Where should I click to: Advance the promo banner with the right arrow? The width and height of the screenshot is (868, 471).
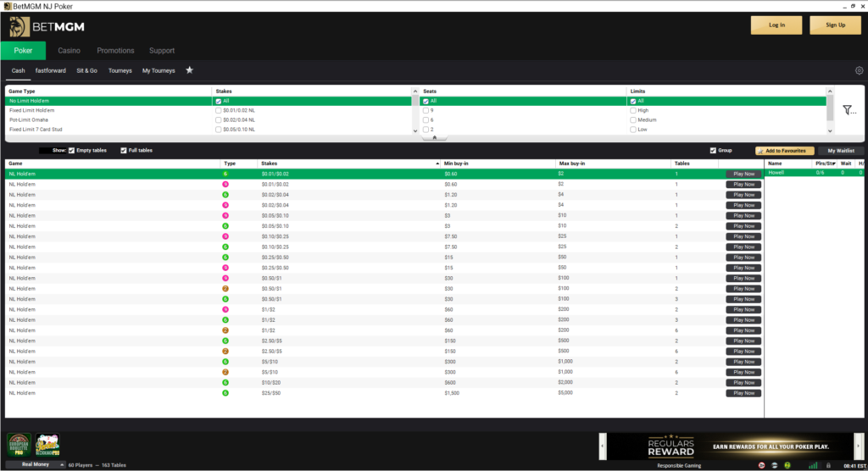[858, 446]
